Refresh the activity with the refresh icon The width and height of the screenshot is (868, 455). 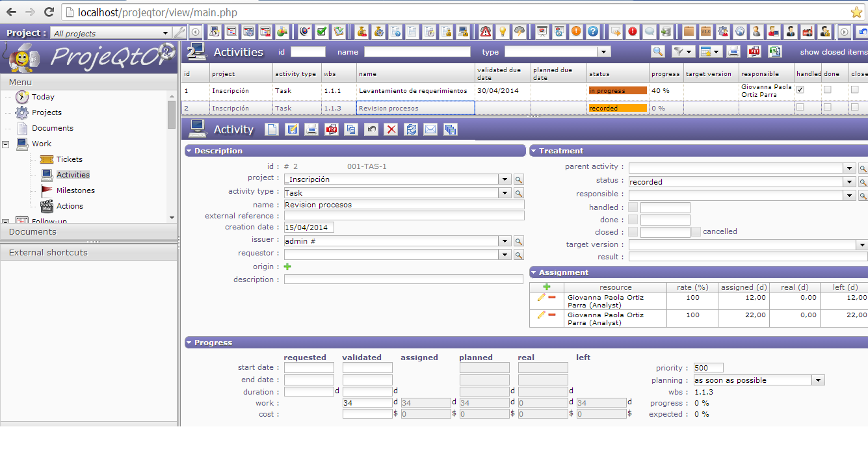coord(410,129)
